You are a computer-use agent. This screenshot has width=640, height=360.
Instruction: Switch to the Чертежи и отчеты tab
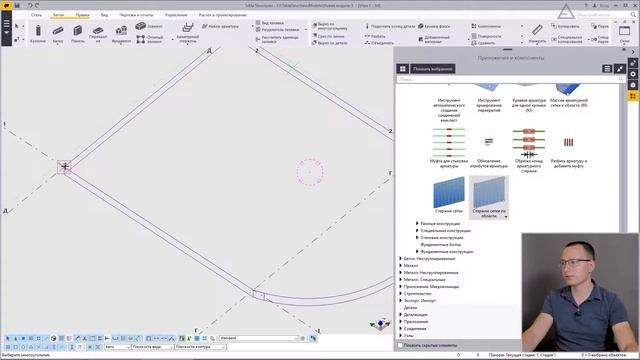click(x=136, y=15)
